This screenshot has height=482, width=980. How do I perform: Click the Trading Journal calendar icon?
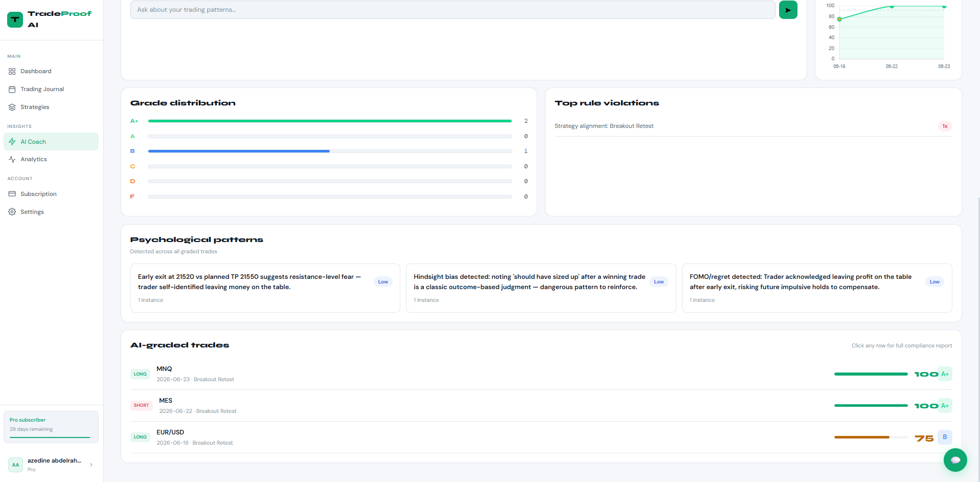[12, 90]
